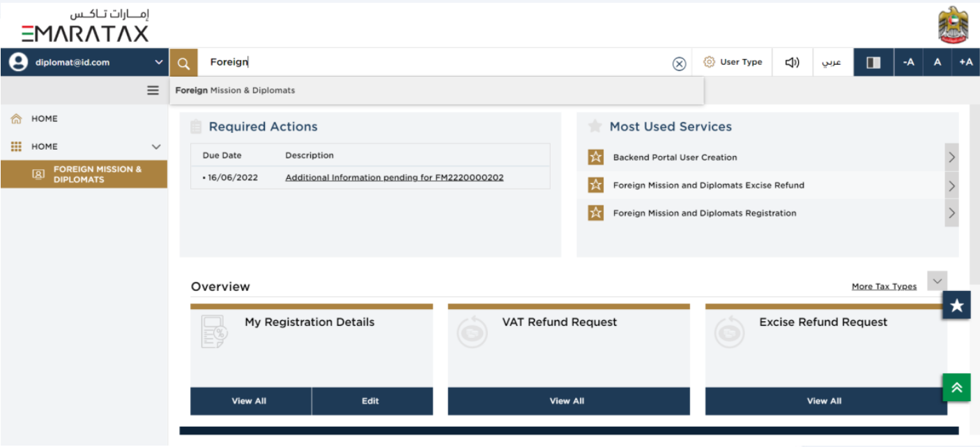Click the Description column header

309,155
